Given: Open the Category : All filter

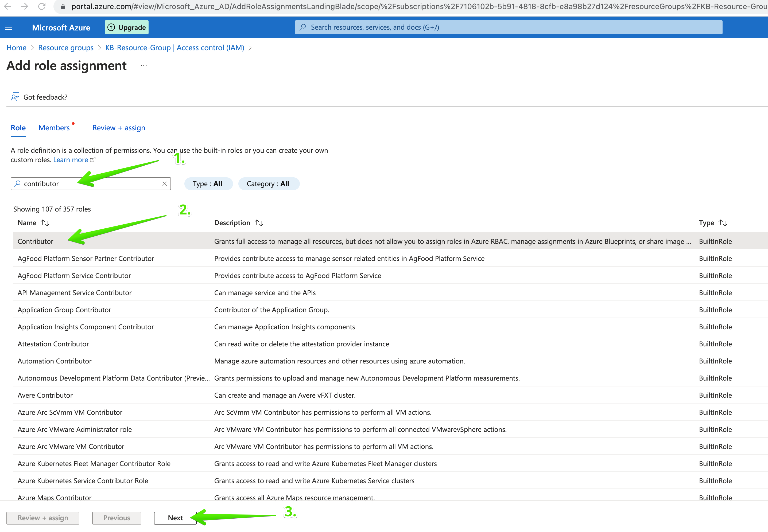Looking at the screenshot, I should coord(269,184).
